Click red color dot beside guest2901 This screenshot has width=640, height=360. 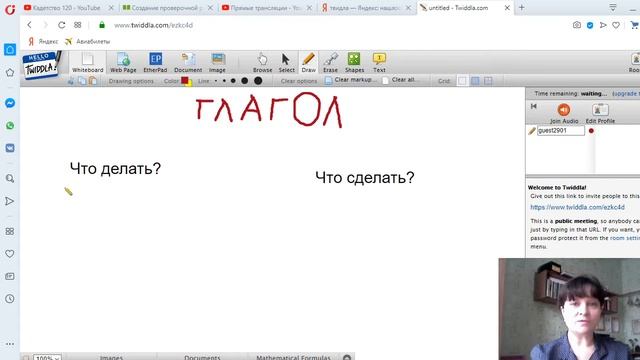[591, 131]
